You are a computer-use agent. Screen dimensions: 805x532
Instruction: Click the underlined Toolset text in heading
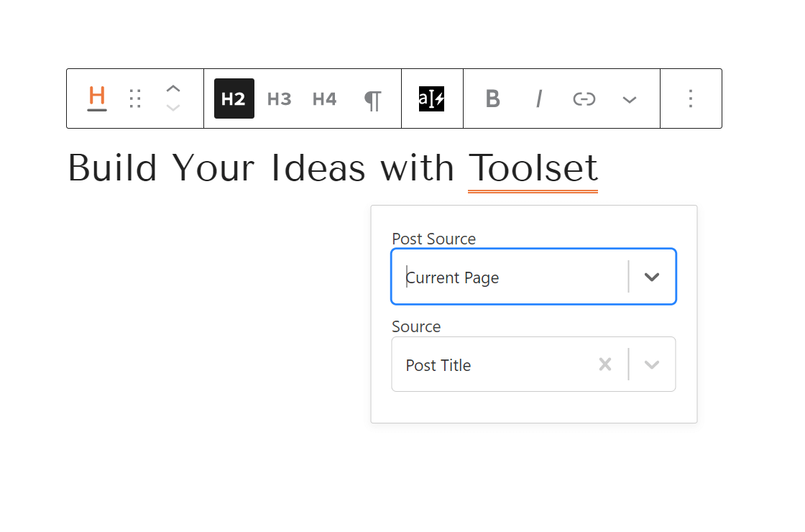[x=533, y=168]
